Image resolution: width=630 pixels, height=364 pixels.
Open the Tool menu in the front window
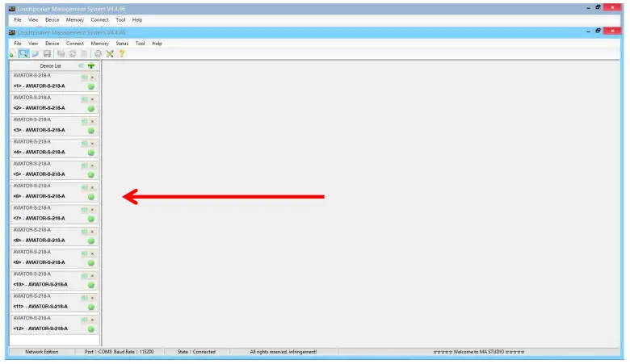coord(141,44)
